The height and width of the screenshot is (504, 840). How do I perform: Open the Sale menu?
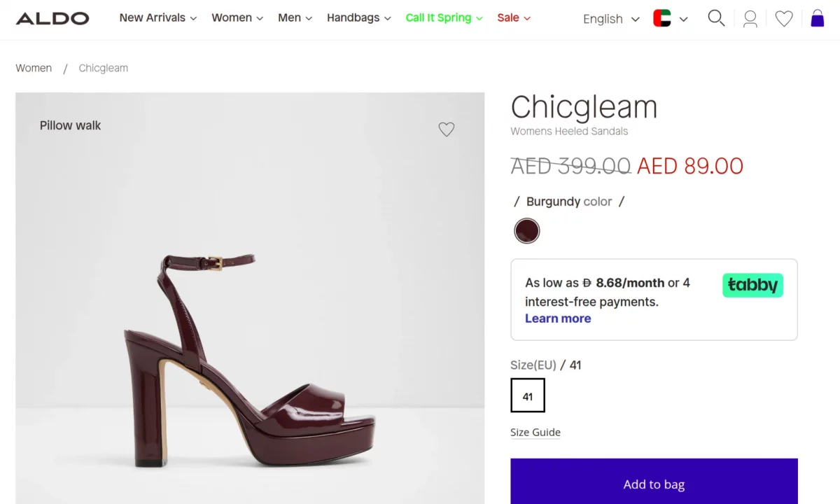tap(514, 17)
